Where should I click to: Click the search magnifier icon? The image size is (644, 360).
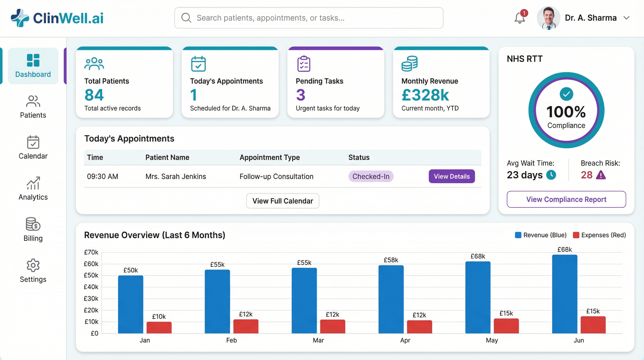186,18
